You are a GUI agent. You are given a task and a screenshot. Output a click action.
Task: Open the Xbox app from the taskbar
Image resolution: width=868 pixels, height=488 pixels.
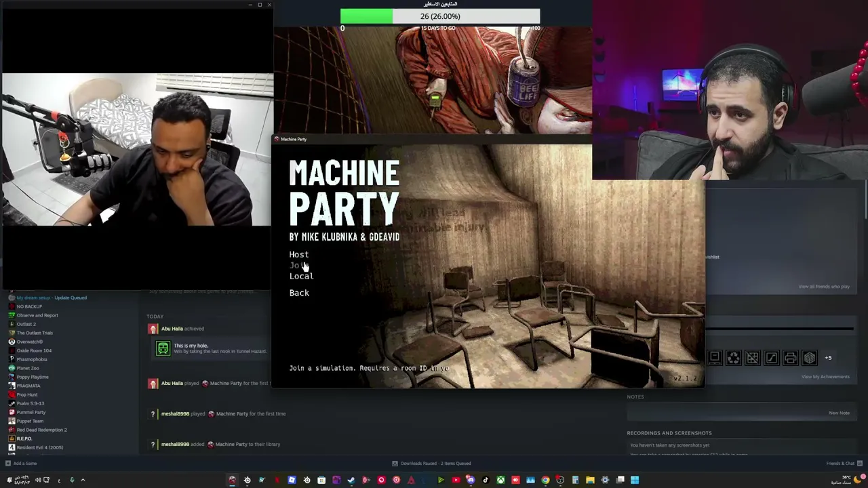click(x=500, y=480)
